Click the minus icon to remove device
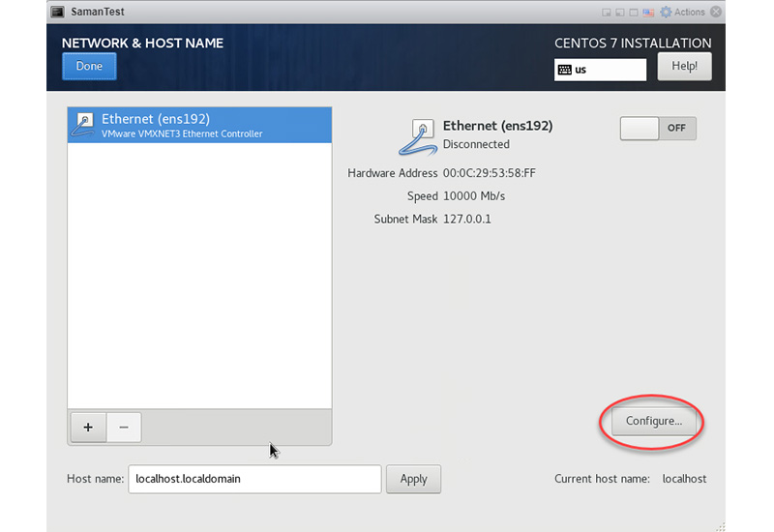The image size is (774, 532). (x=123, y=427)
